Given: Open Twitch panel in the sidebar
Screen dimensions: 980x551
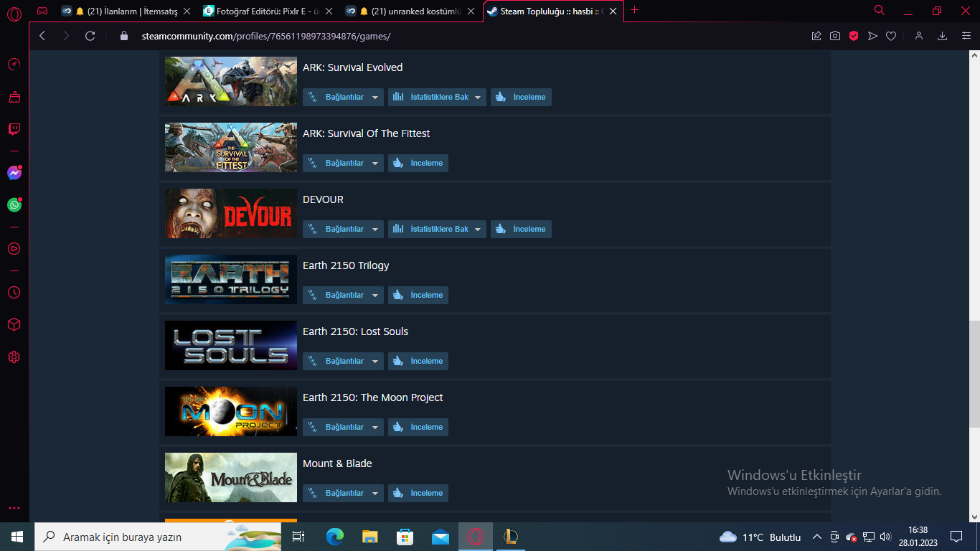Looking at the screenshot, I should [x=14, y=129].
